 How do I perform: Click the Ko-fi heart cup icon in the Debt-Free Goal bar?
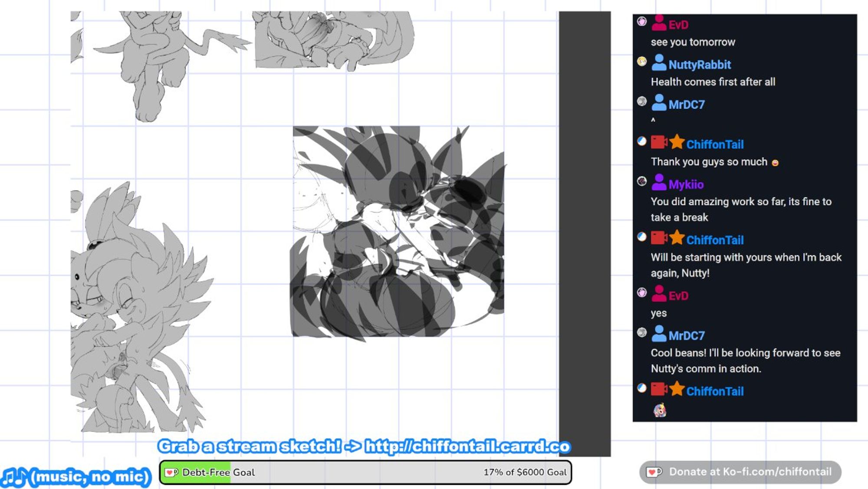pos(172,472)
